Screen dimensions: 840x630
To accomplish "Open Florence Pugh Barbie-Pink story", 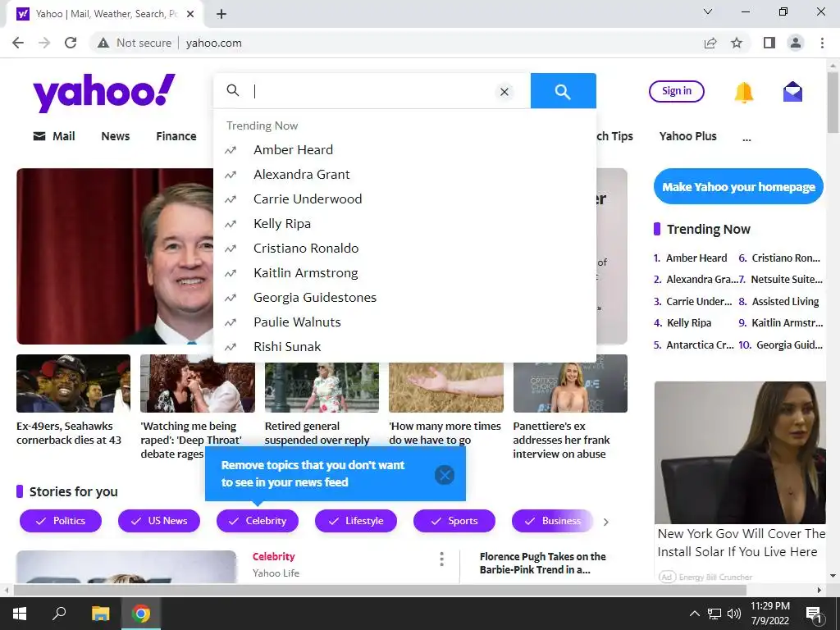I will [x=543, y=563].
